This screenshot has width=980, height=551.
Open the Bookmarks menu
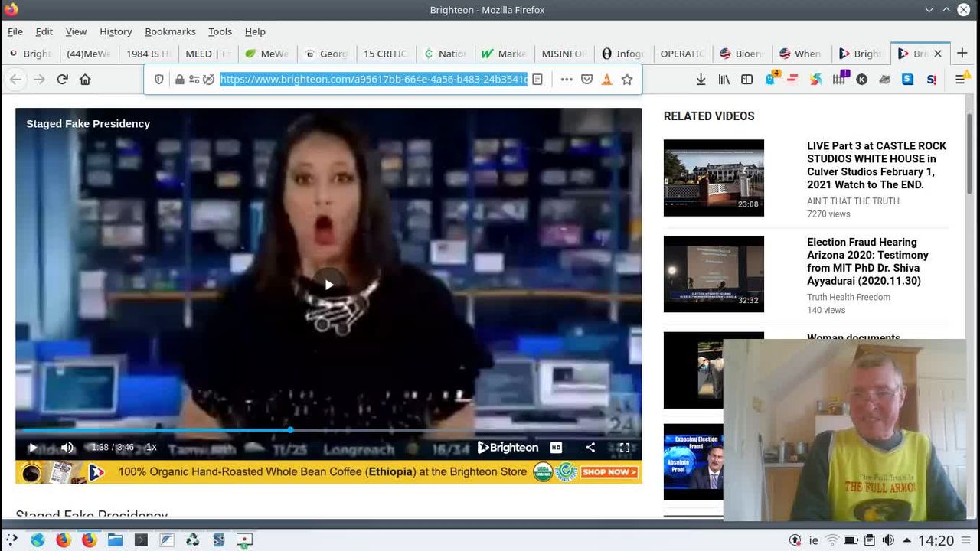(x=170, y=31)
